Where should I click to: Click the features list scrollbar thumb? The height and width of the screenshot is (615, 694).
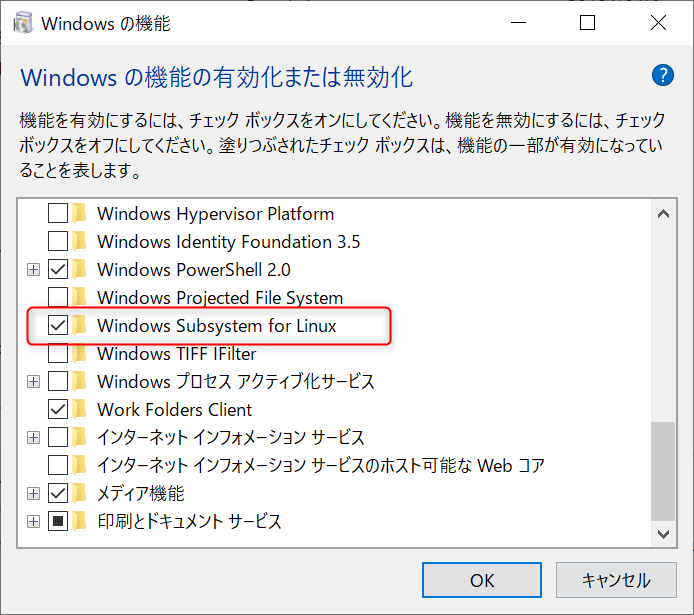tap(663, 472)
